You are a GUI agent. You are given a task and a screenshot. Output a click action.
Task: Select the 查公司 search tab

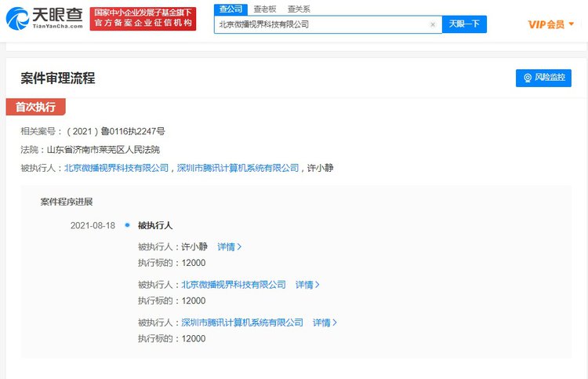click(x=230, y=9)
